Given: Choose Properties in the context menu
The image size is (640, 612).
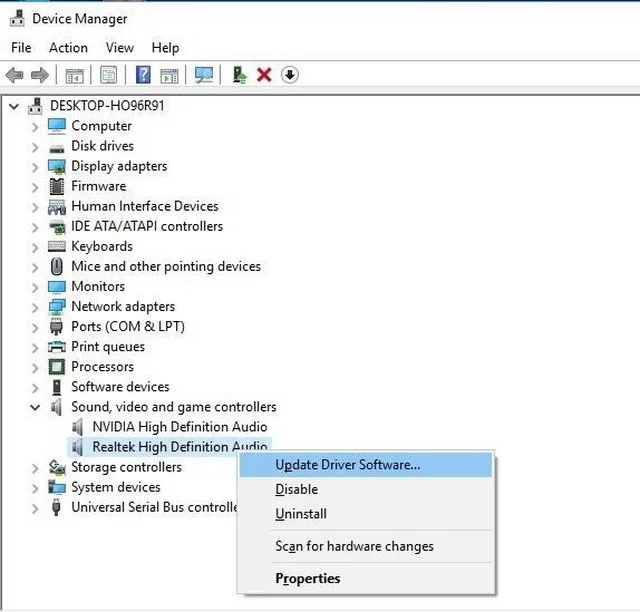Looking at the screenshot, I should click(307, 578).
